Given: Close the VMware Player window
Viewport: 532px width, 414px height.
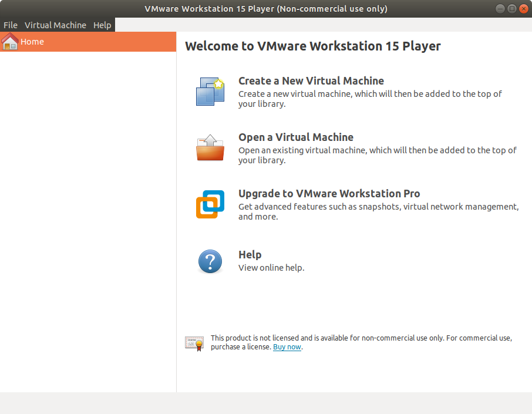Looking at the screenshot, I should coord(523,9).
